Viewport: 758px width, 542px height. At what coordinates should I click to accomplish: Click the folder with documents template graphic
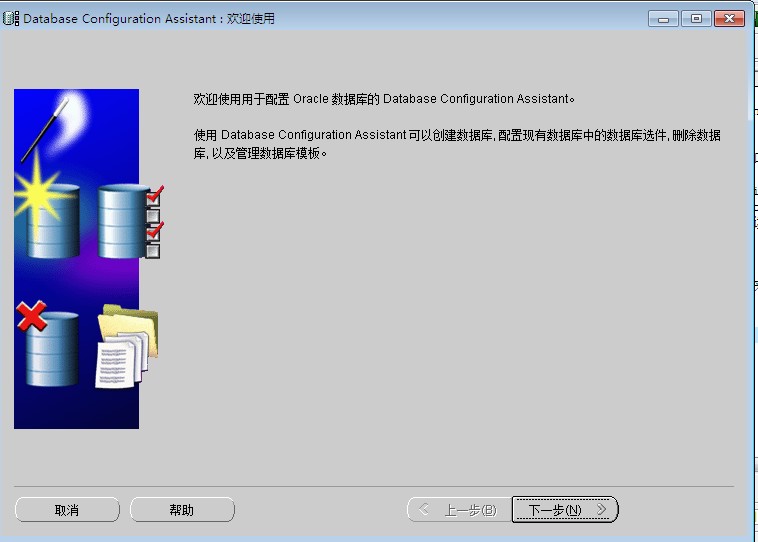pos(127,346)
